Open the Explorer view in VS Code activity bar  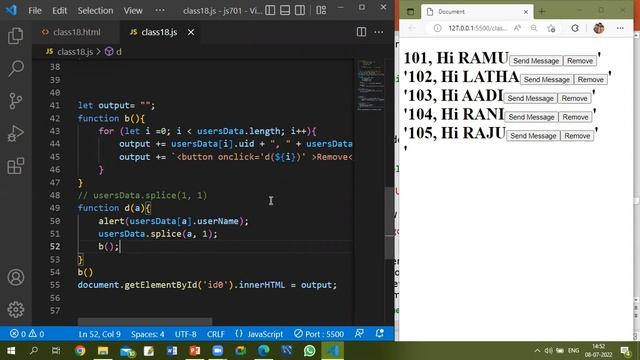[16, 36]
